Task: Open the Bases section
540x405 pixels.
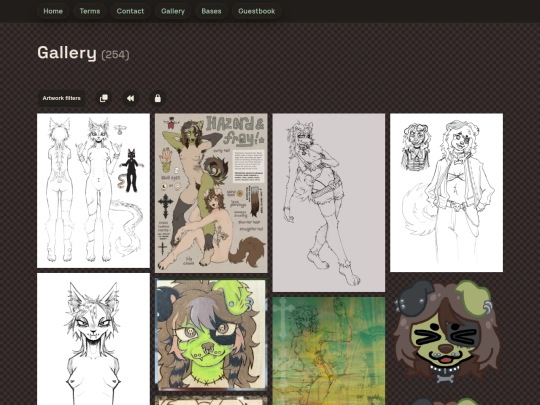Action: [x=211, y=11]
